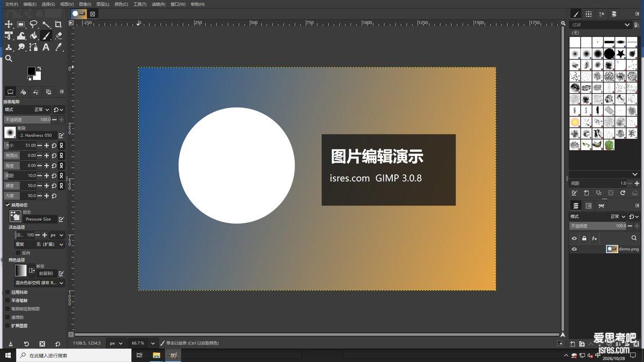This screenshot has height=362, width=644.
Task: Open the paint 模式 dropdown in tool options
Action: click(x=27, y=109)
